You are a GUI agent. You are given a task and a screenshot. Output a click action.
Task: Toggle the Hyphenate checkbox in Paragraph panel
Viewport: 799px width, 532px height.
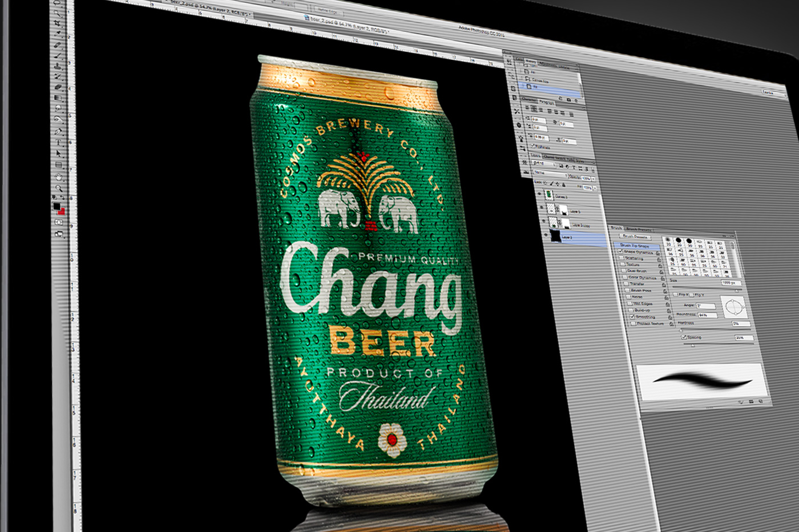[x=533, y=146]
